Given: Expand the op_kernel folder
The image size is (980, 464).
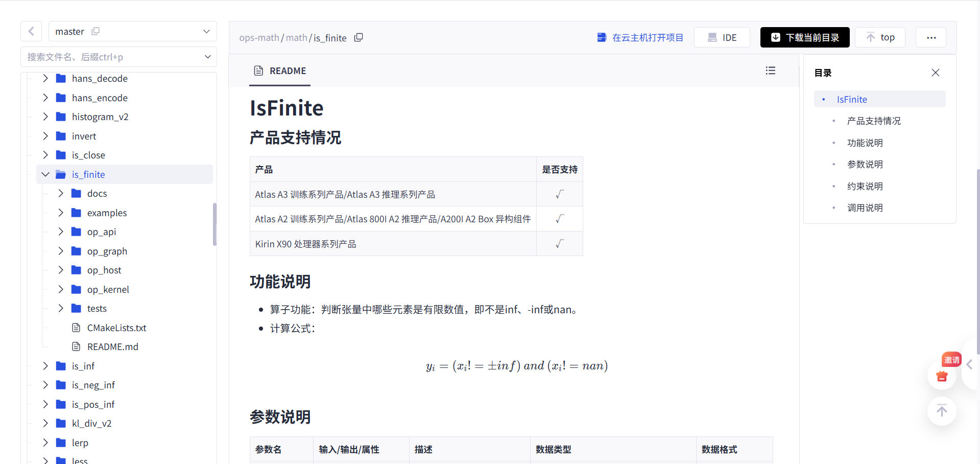Looking at the screenshot, I should pyautogui.click(x=61, y=289).
